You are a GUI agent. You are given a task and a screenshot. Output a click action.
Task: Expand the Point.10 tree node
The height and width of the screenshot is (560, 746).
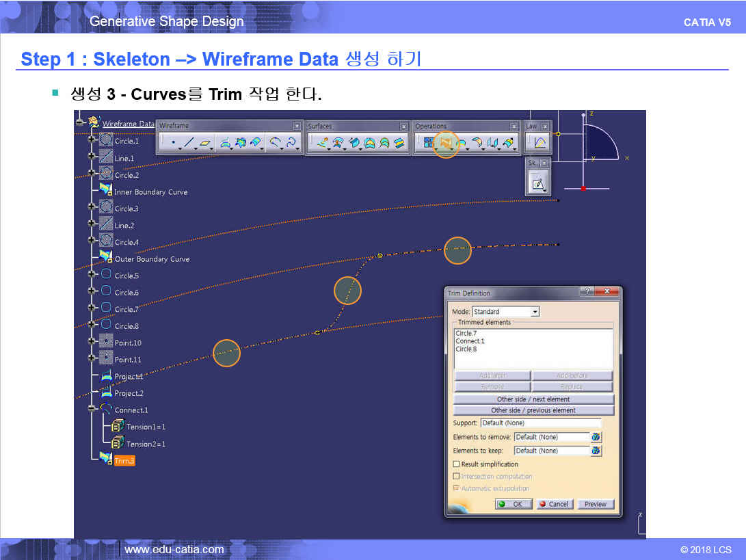pyautogui.click(x=92, y=342)
